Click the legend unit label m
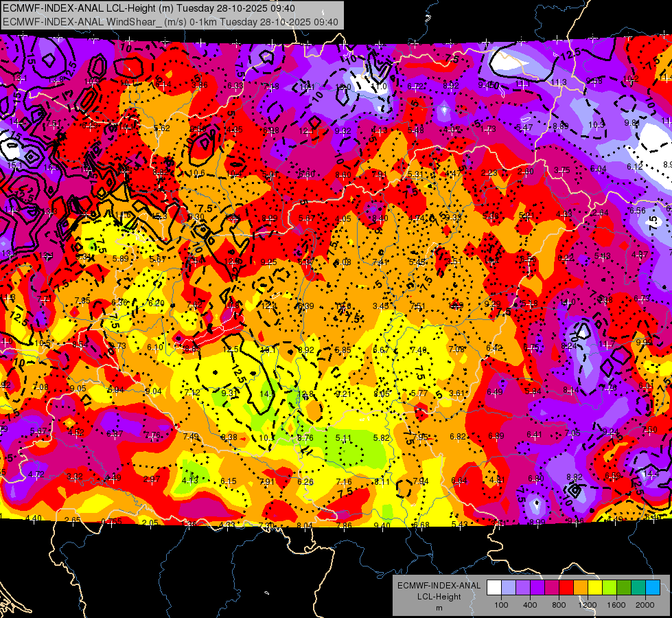 [x=439, y=608]
